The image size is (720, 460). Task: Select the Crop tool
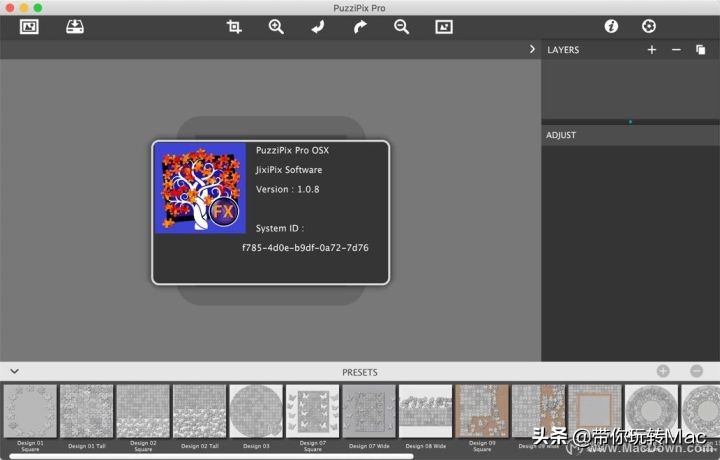coord(234,27)
